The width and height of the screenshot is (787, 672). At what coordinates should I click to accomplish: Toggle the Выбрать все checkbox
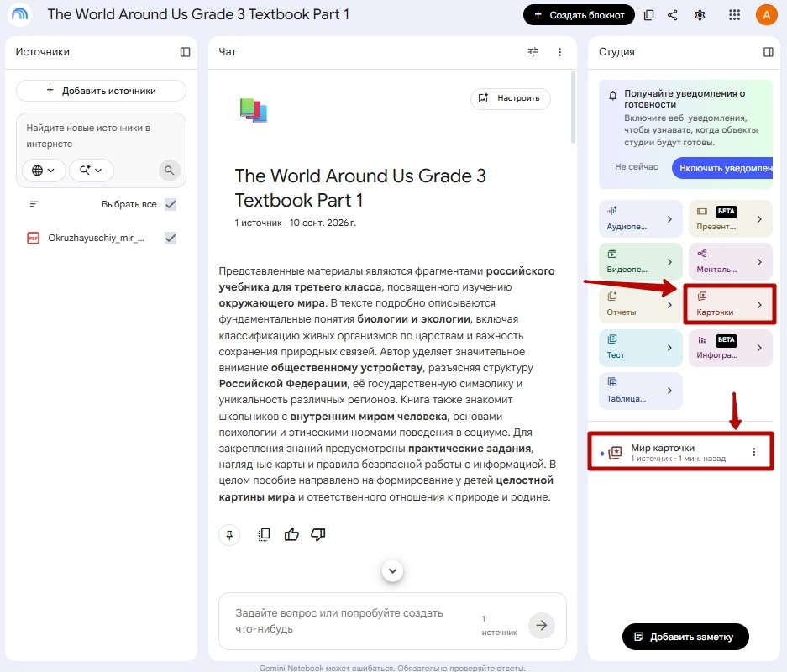171,204
